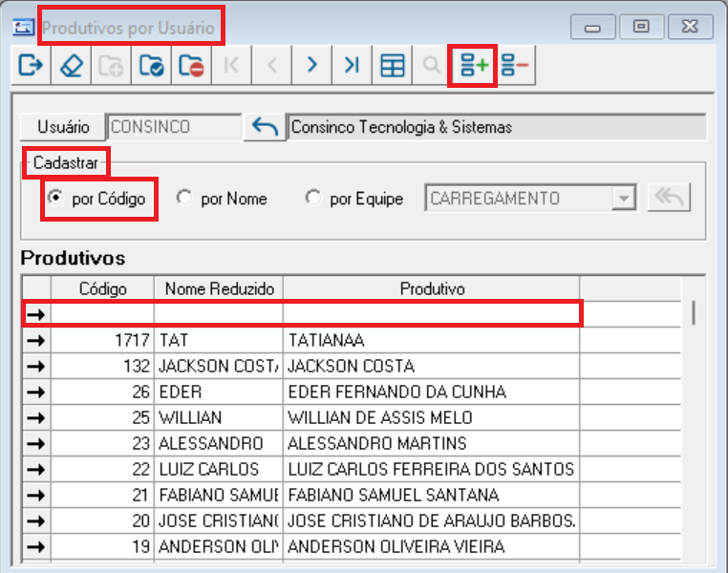Click code cell 1717
The height and width of the screenshot is (573, 728).
[102, 341]
